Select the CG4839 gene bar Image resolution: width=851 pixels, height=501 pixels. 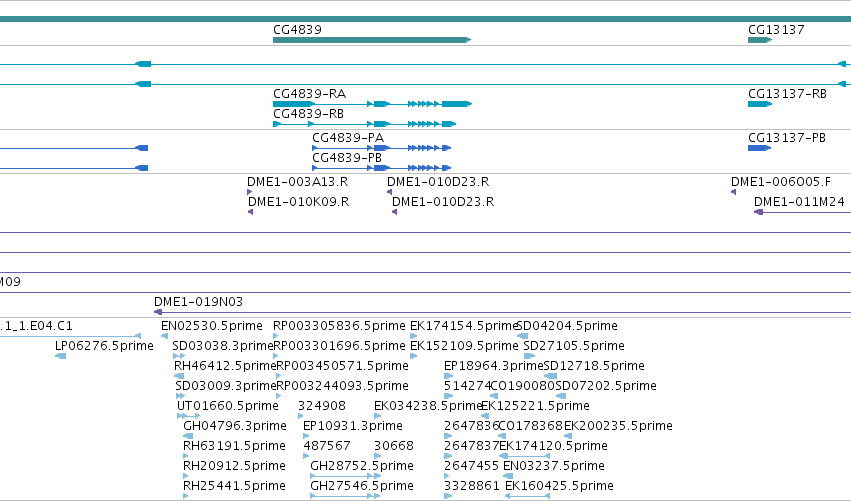372,40
